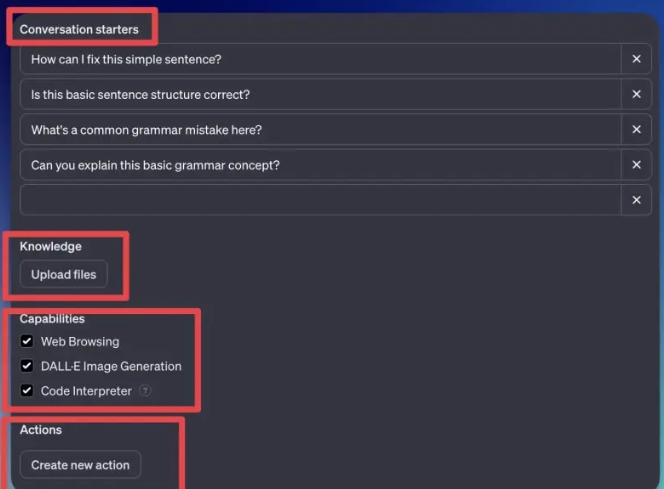The image size is (664, 489).
Task: Delete the 'explain this basic grammar' starter
Action: (636, 165)
